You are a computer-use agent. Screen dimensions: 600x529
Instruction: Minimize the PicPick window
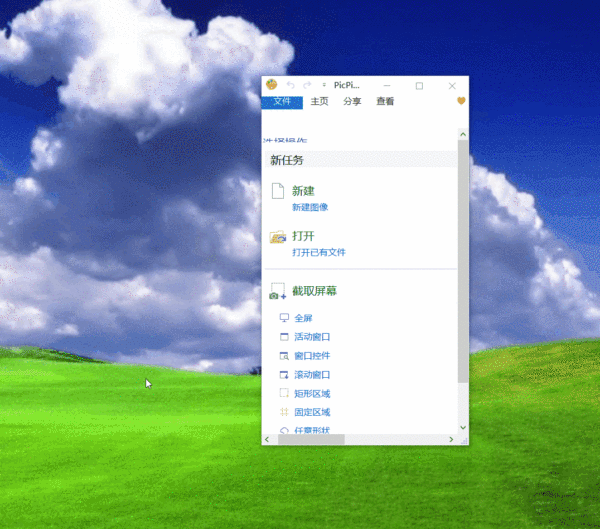[x=387, y=86]
